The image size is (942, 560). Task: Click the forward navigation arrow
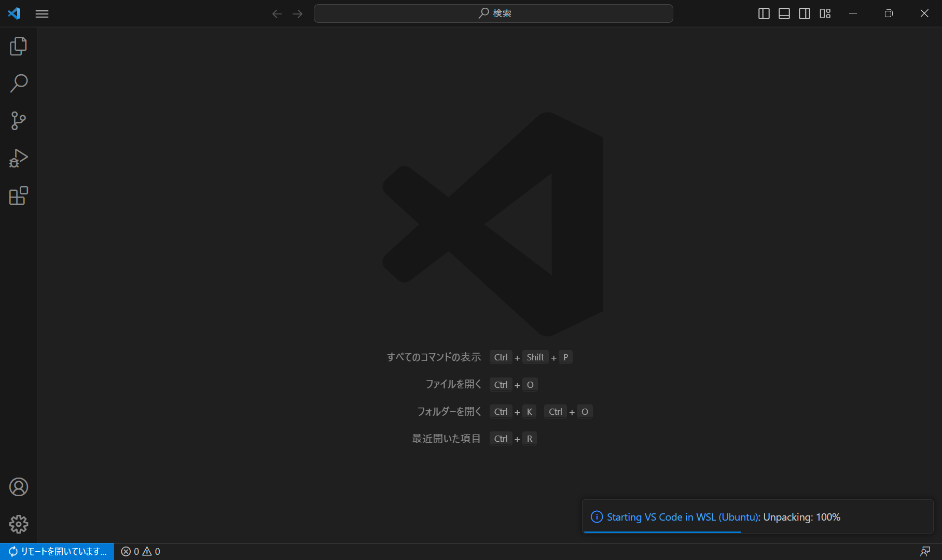[x=297, y=14]
